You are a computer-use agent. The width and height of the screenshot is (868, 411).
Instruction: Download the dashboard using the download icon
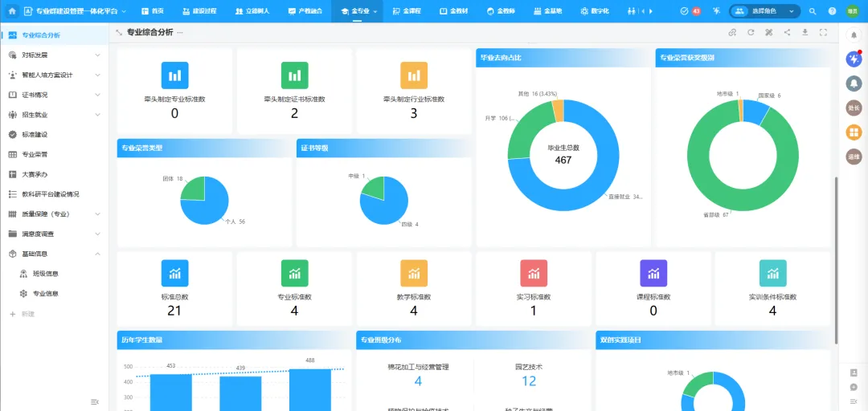click(x=805, y=32)
